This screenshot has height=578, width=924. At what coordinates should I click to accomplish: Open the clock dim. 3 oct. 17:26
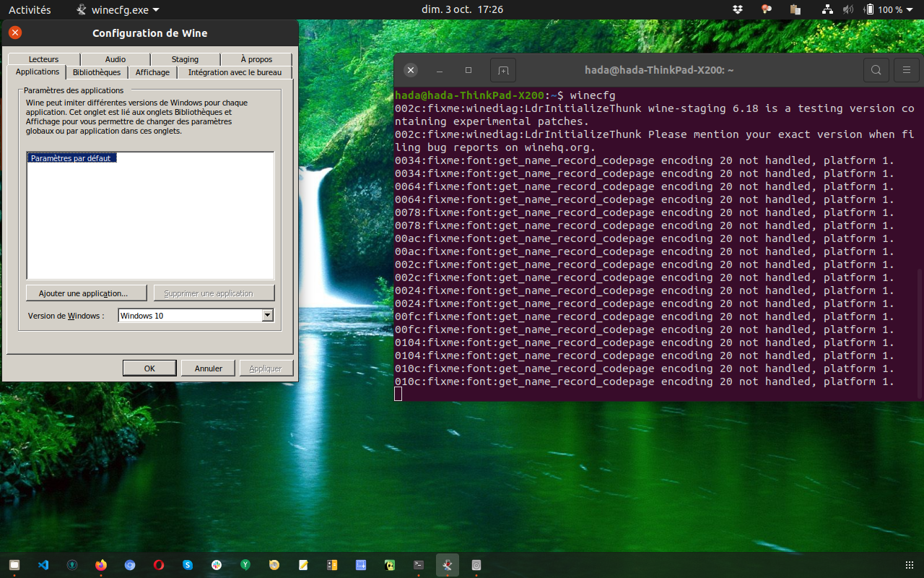coord(462,9)
